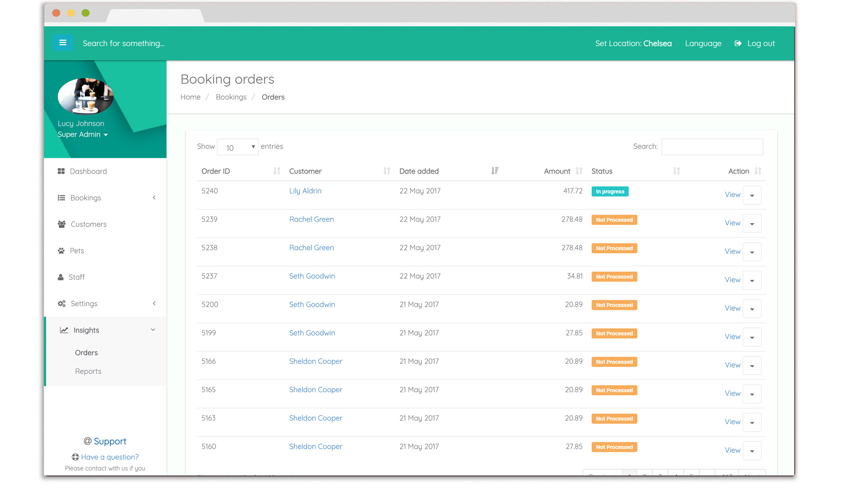Screen dimensions: 842x504
Task: Open Seth Goodwin link for order 5237
Action: (312, 276)
